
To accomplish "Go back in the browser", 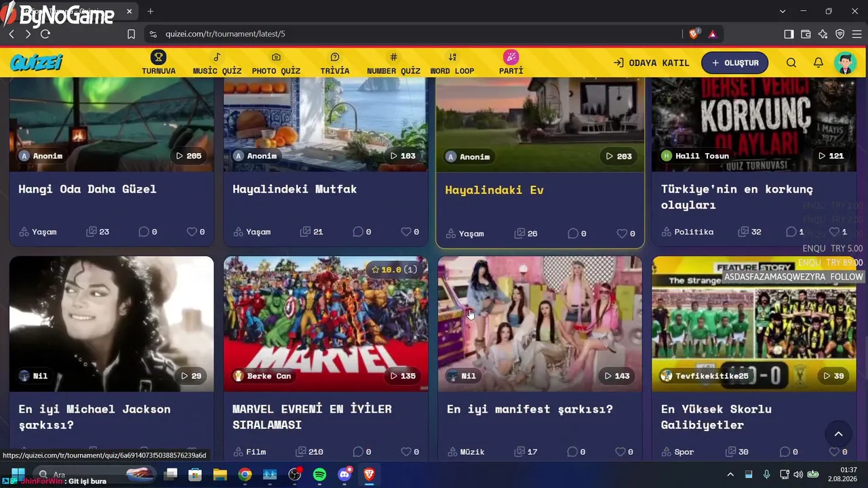I will 12,34.
